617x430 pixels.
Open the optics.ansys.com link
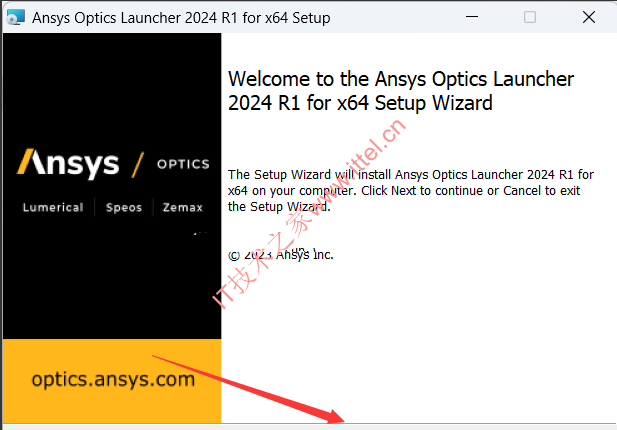[113, 380]
